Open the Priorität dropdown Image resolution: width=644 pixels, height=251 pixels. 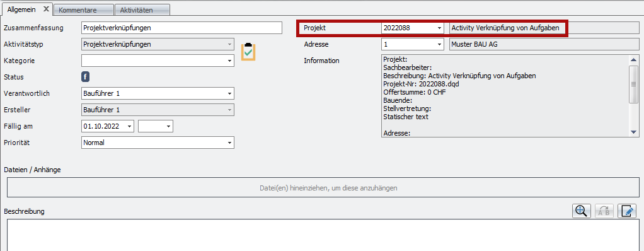(229, 143)
